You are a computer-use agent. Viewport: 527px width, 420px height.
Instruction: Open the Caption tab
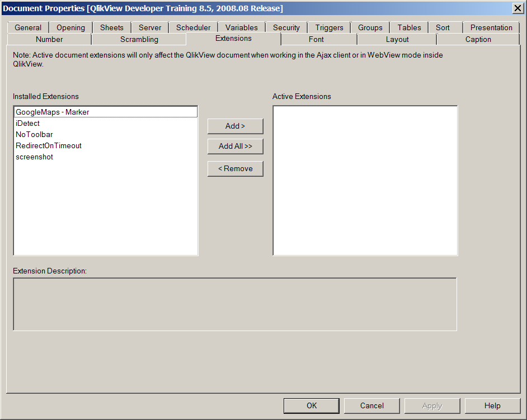coord(478,39)
